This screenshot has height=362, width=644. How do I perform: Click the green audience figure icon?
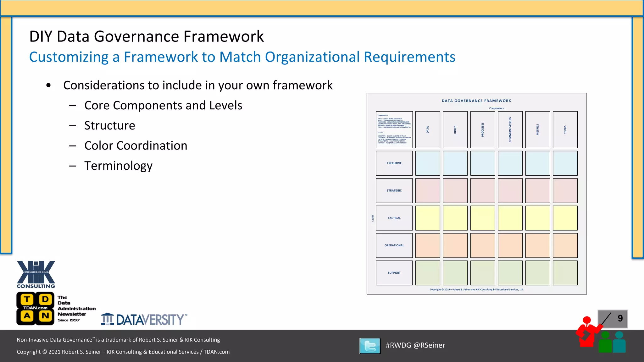605,342
